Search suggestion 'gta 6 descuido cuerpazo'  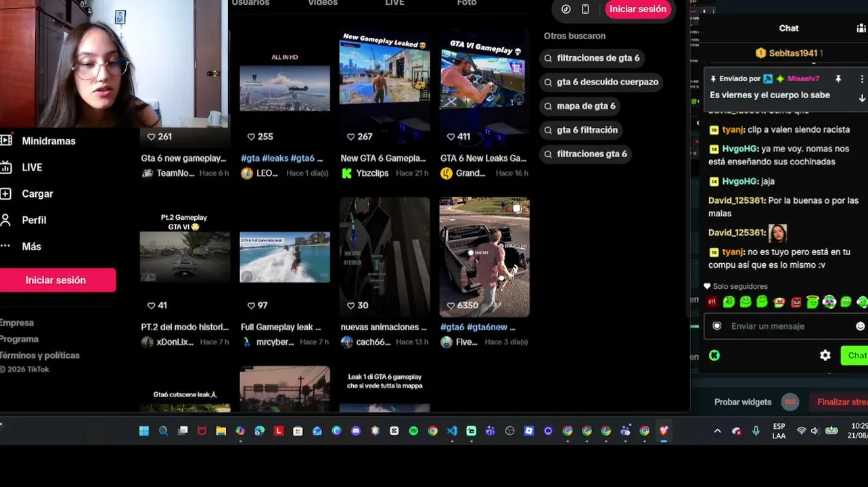click(601, 82)
